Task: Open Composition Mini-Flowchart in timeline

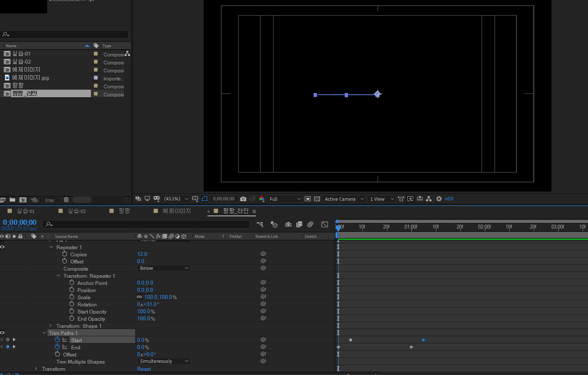Action: 260,224
